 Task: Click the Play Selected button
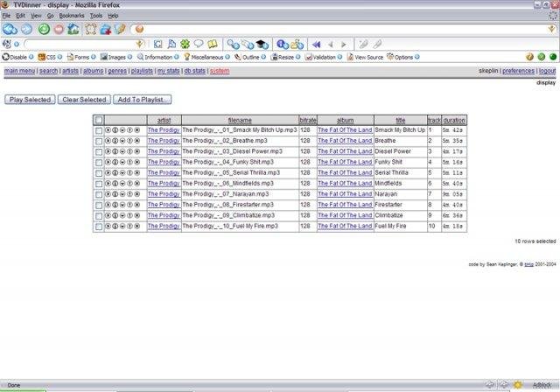pyautogui.click(x=30, y=100)
